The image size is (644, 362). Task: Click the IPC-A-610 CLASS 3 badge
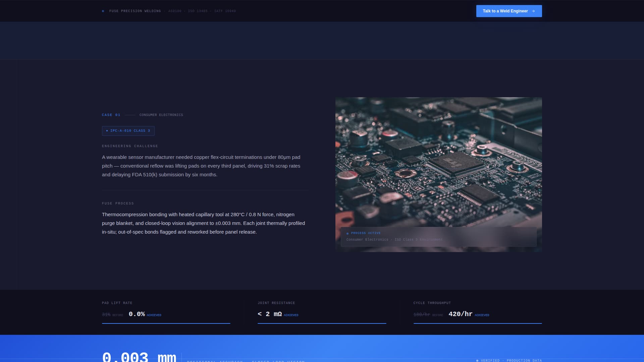(x=128, y=131)
